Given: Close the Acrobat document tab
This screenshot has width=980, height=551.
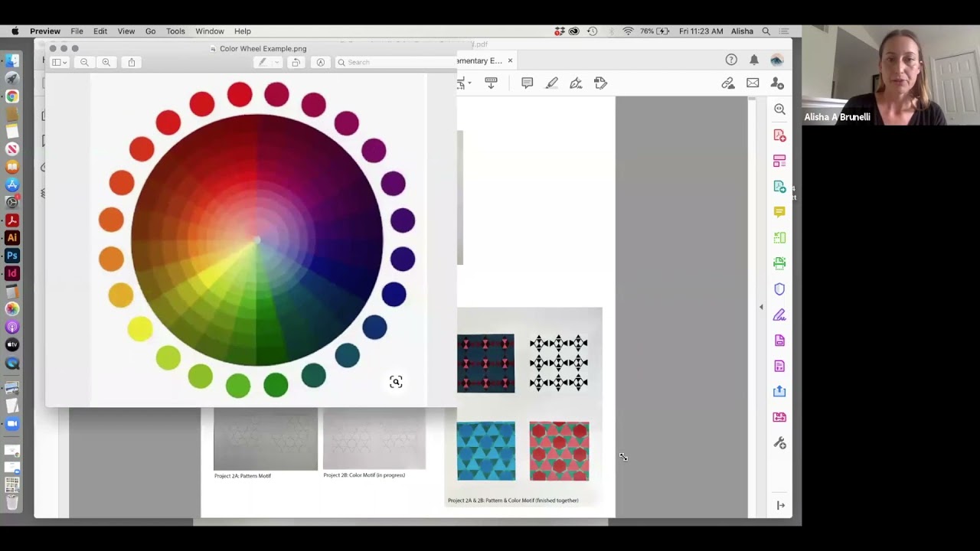Looking at the screenshot, I should (x=510, y=60).
